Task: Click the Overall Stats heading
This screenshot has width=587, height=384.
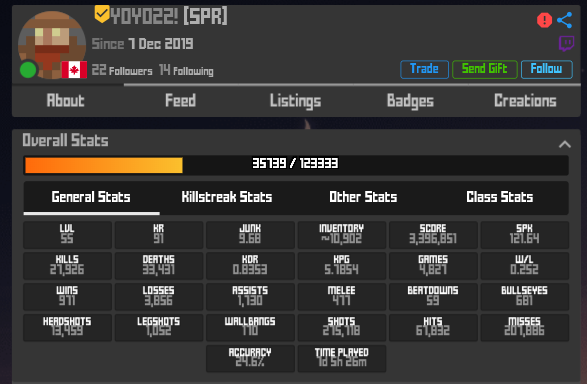Action: click(66, 140)
